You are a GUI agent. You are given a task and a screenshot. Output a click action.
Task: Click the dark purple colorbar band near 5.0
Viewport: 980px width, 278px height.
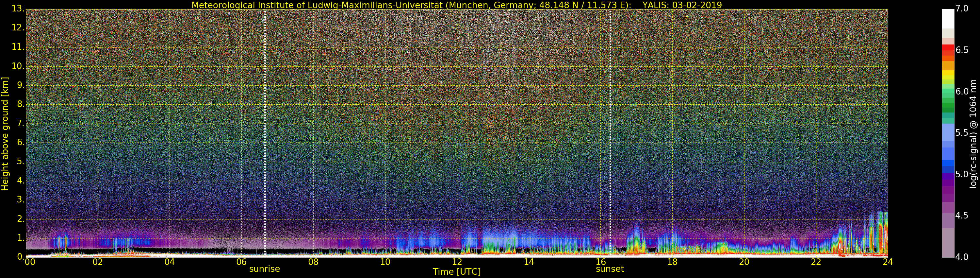tap(948, 176)
